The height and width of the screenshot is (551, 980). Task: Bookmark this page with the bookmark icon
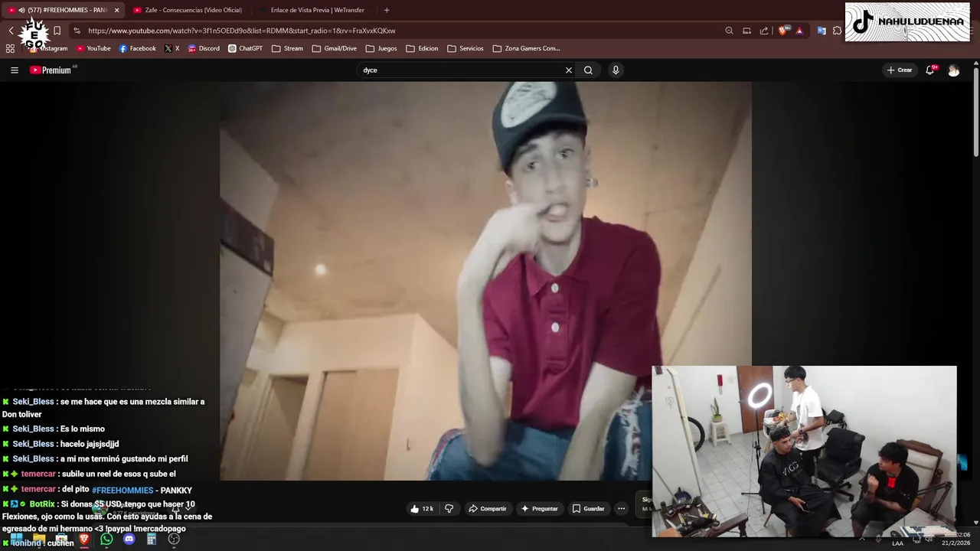57,31
